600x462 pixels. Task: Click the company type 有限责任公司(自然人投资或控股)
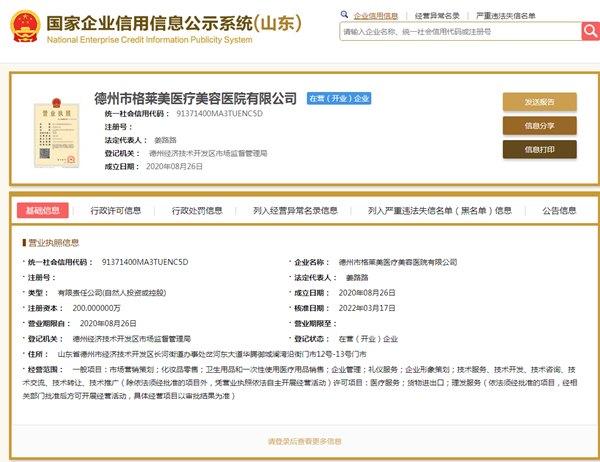[112, 293]
